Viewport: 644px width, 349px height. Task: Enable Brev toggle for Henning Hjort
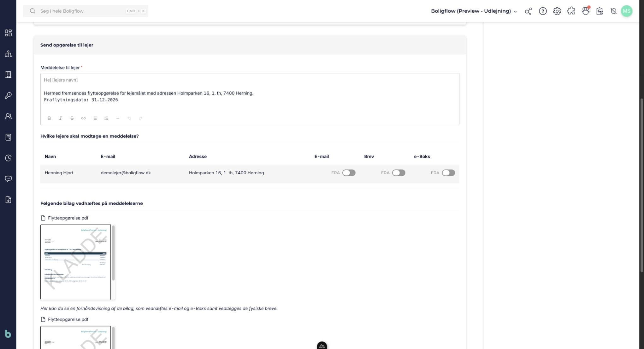399,173
